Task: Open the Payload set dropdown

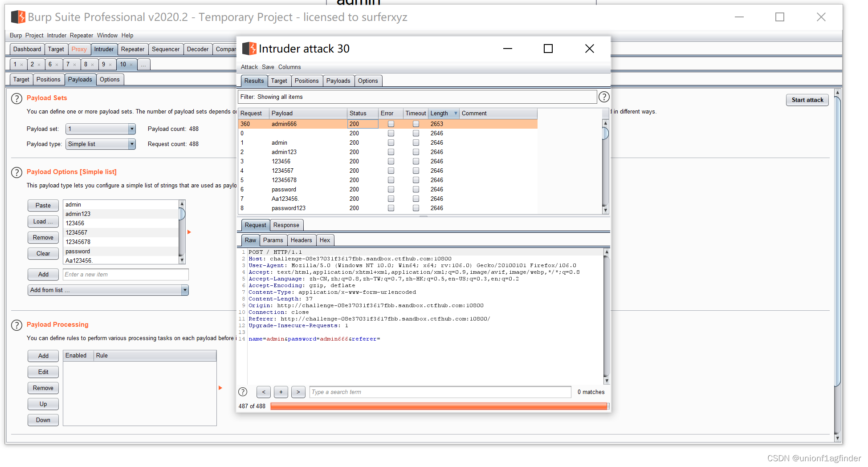Action: tap(100, 129)
